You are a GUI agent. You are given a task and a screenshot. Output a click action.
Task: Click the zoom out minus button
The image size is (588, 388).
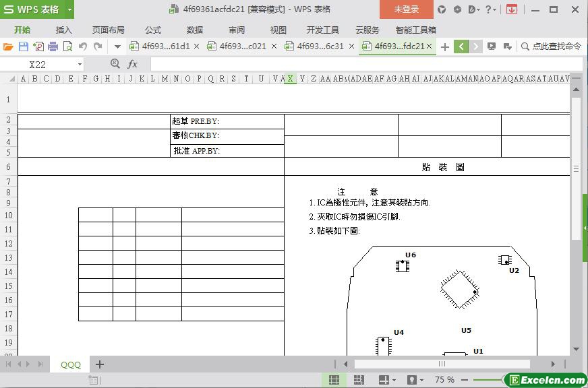(464, 380)
